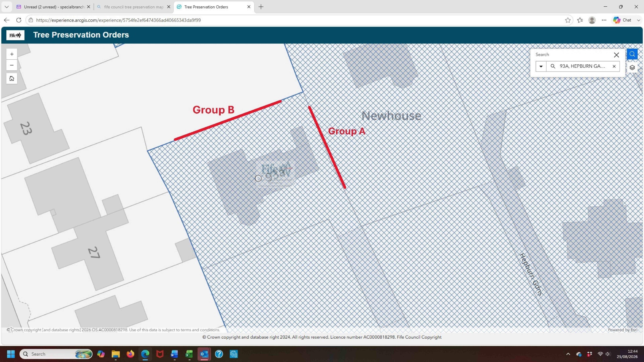Screen dimensions: 644x362
Task: Click the Windows taskbar Search box
Action: [56, 354]
